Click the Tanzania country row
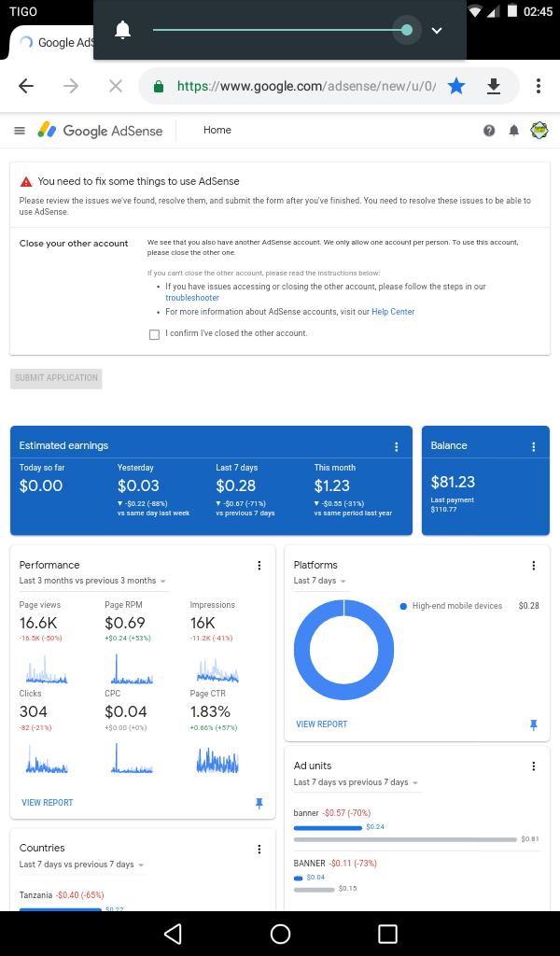Image resolution: width=560 pixels, height=956 pixels. pyautogui.click(x=142, y=901)
